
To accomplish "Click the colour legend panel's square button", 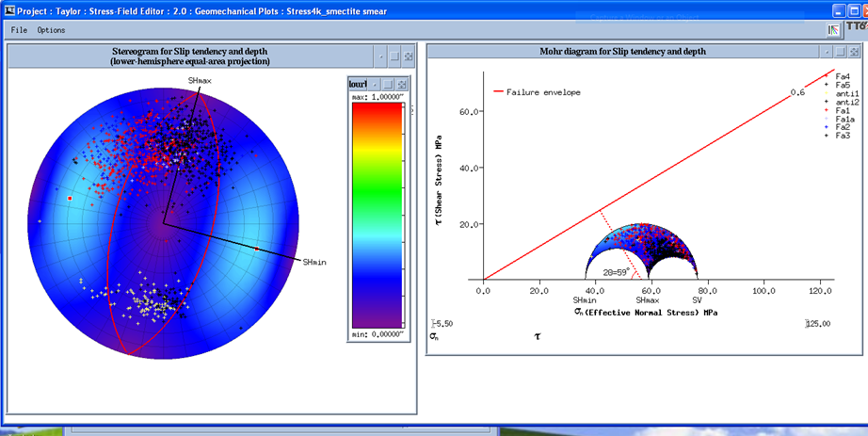I will coord(389,84).
